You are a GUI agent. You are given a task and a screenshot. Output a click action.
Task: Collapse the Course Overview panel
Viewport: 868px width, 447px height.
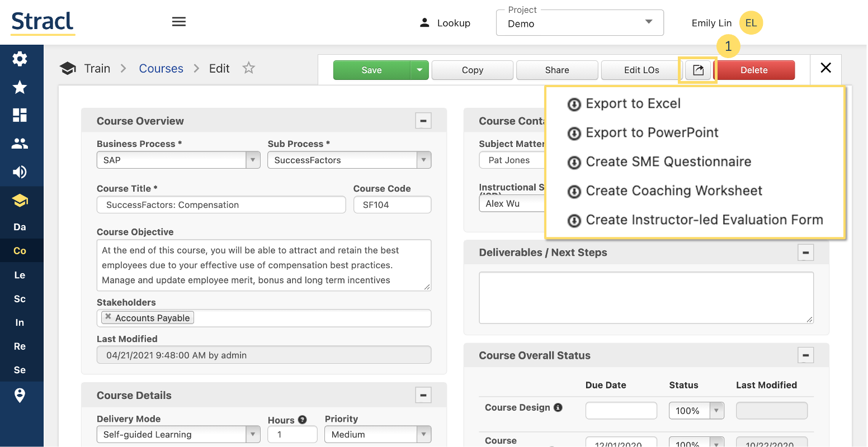(x=423, y=121)
